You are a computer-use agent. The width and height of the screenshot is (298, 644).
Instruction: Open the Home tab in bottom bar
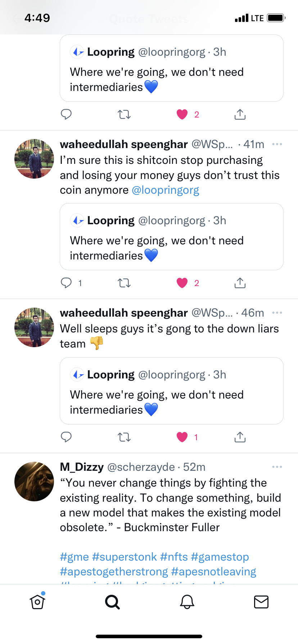(37, 602)
